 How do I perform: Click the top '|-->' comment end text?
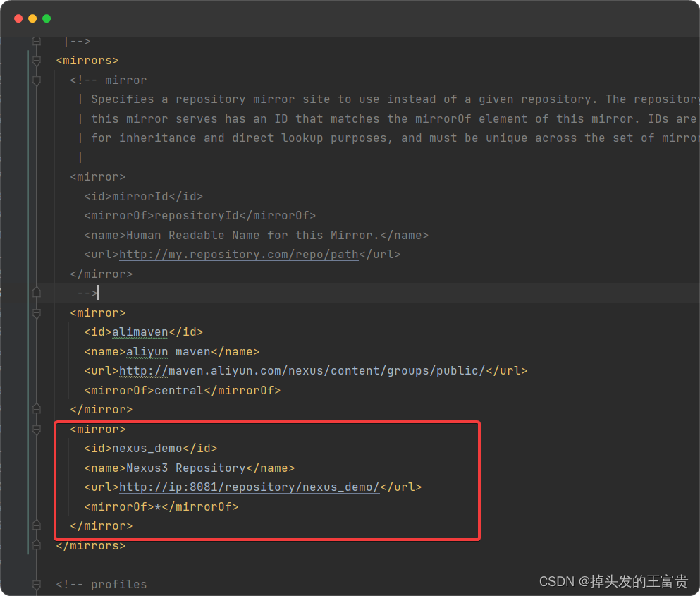(78, 41)
